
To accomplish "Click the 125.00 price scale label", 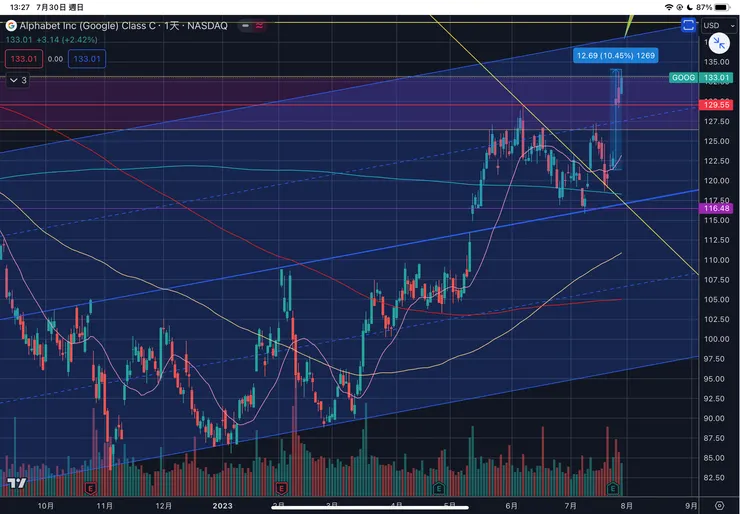I will 717,141.
